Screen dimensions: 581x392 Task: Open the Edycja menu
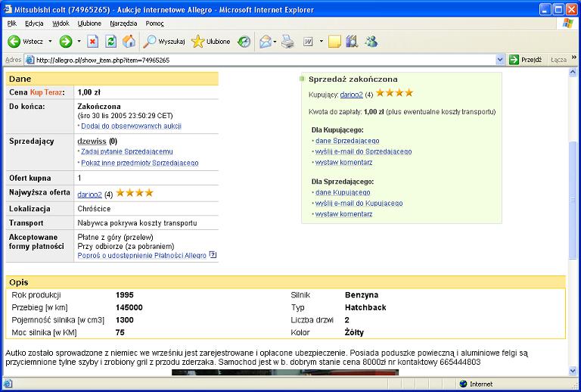[34, 23]
